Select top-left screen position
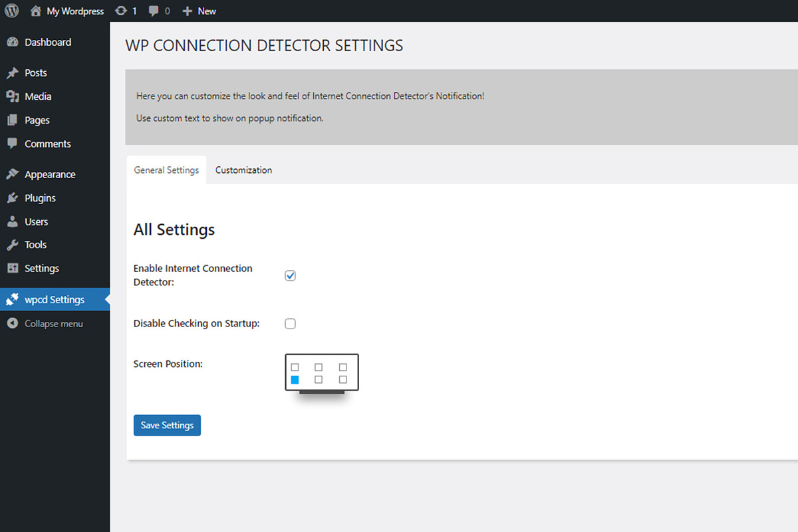The width and height of the screenshot is (798, 532). point(295,367)
